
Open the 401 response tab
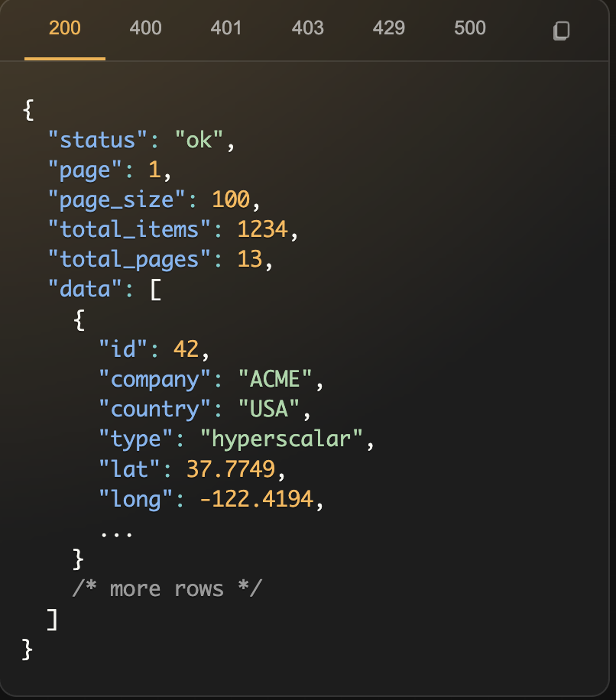click(226, 28)
